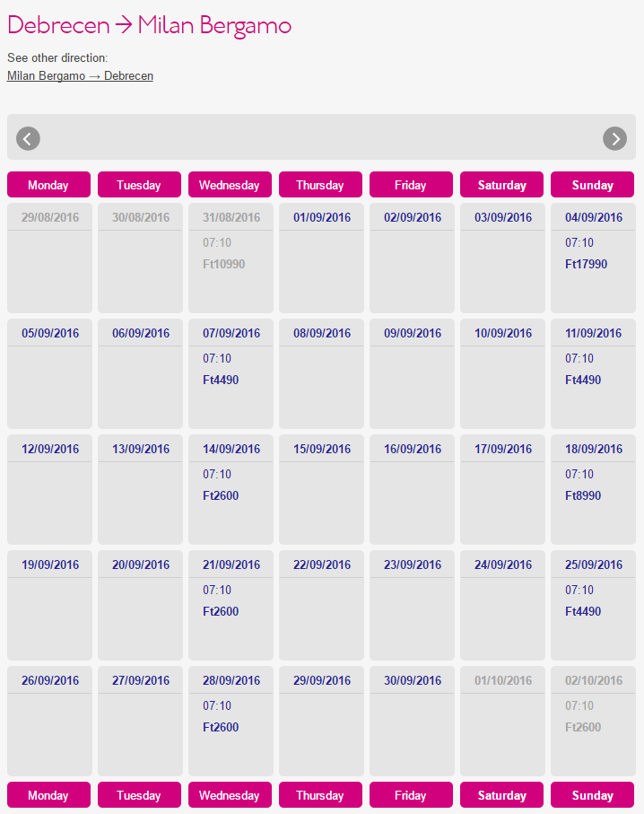Select the 15/09/2016 date
The image size is (644, 814).
322,449
